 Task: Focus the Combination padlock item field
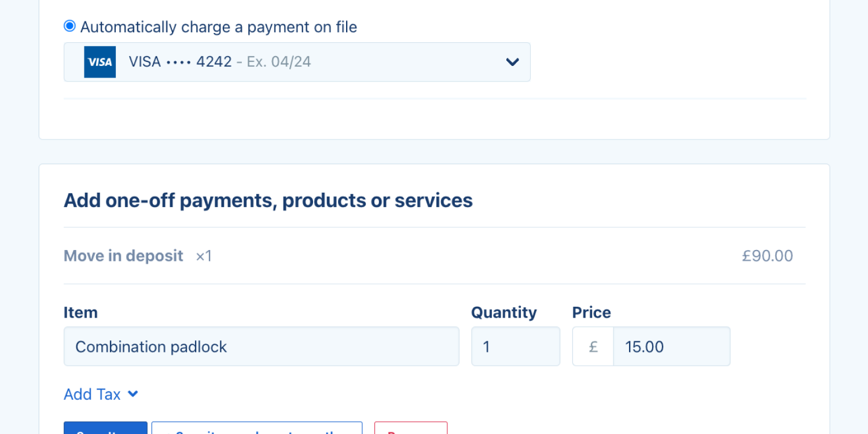[261, 347]
